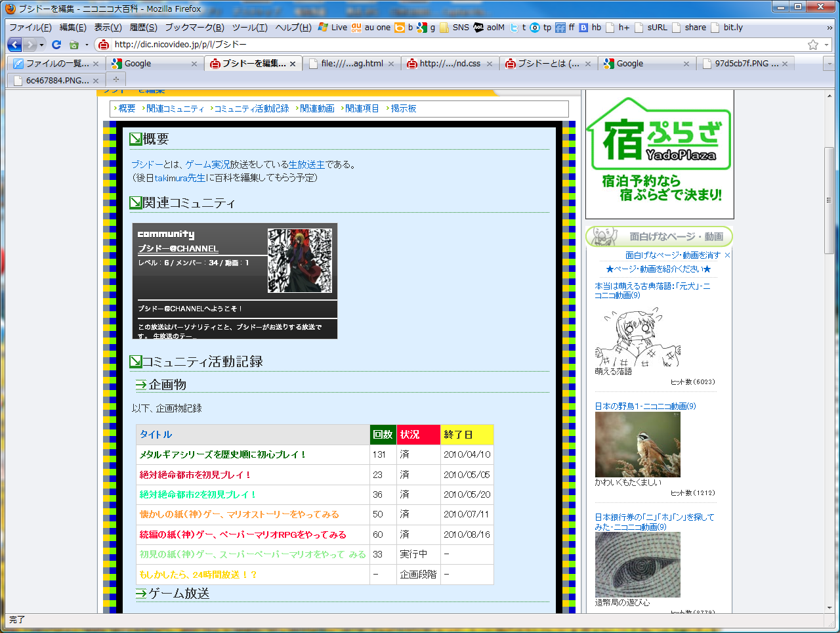Switch to the 6c467884.PNG tab
Screen dimensions: 840x633
coord(56,80)
